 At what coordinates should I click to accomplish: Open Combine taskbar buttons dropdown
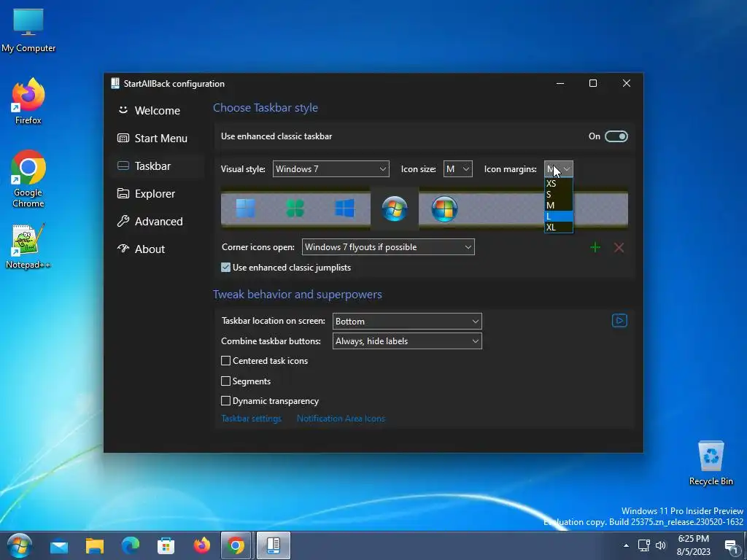pyautogui.click(x=407, y=341)
